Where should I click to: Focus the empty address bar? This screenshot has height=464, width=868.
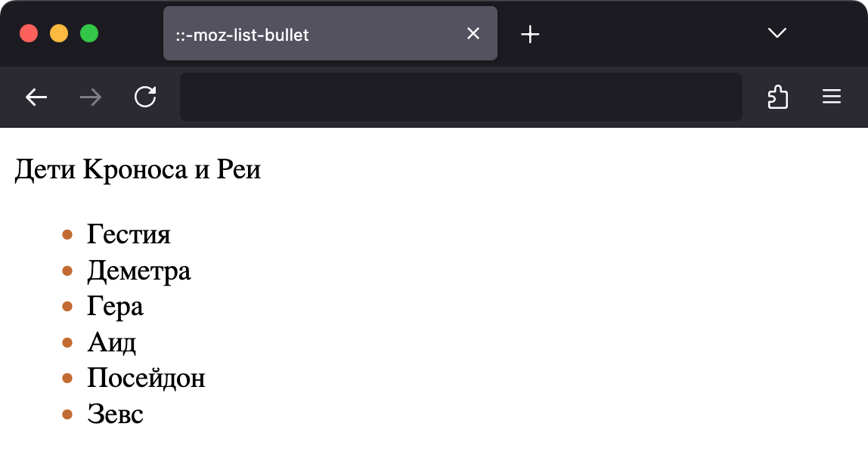point(460,97)
